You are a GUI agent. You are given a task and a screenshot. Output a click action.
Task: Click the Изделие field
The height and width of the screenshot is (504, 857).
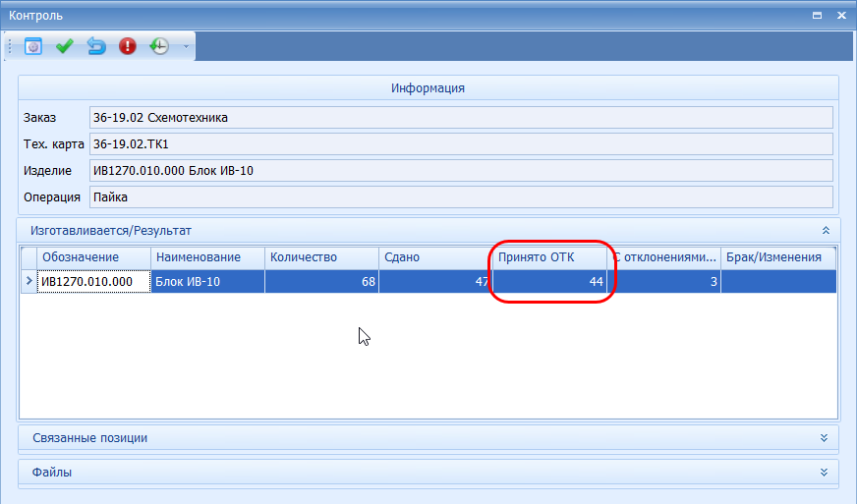click(460, 171)
